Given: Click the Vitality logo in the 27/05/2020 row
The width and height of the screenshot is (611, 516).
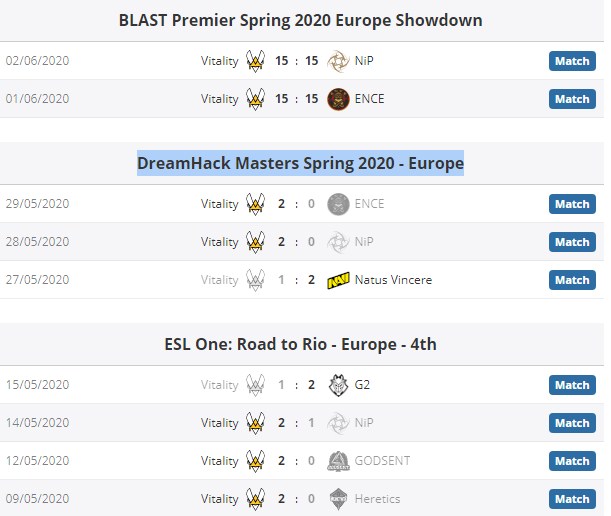Looking at the screenshot, I should click(x=256, y=280).
